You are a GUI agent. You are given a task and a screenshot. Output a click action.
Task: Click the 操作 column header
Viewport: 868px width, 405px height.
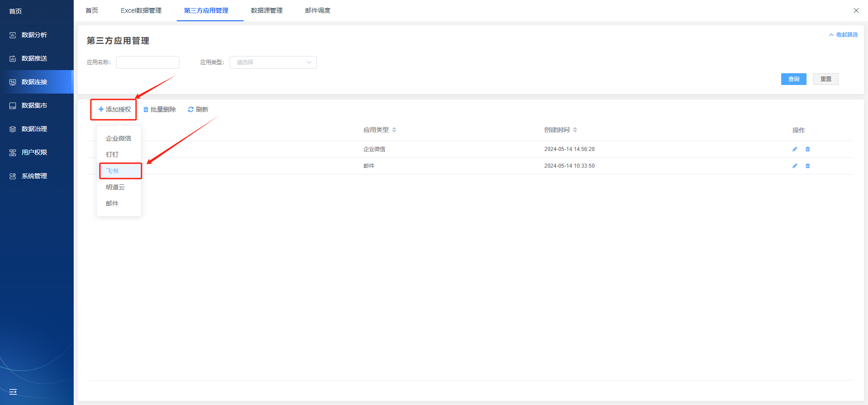[799, 130]
